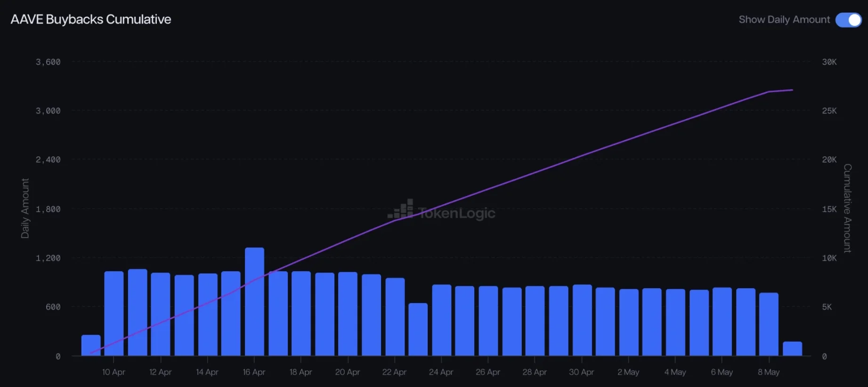Select the last small bar after 8 May
This screenshot has width=868, height=387.
tap(792, 348)
